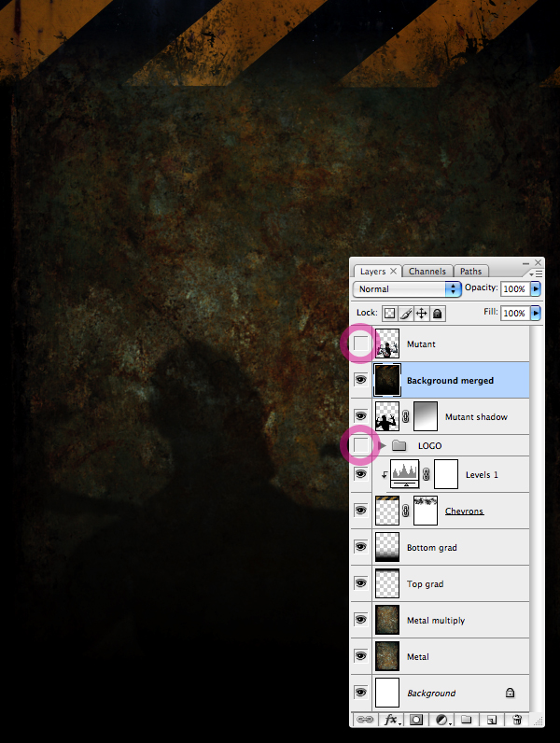This screenshot has width=560, height=743.
Task: Open the blend mode Normal dropdown
Action: [407, 289]
